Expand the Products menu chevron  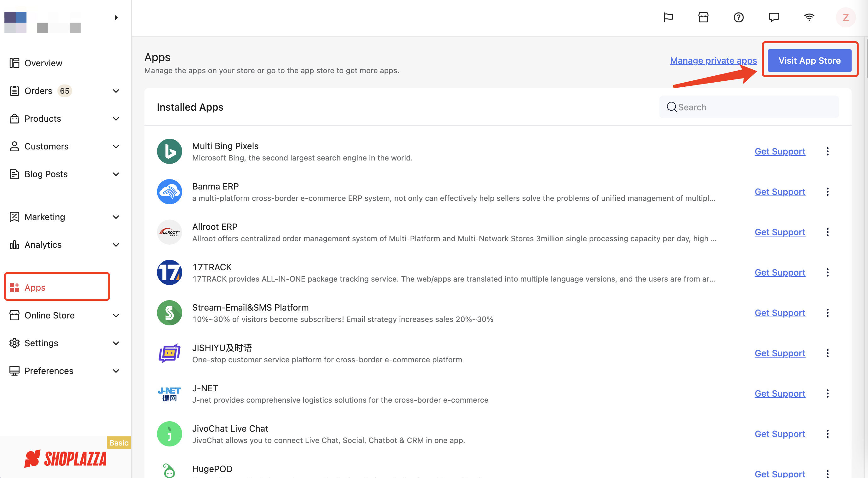(x=116, y=119)
